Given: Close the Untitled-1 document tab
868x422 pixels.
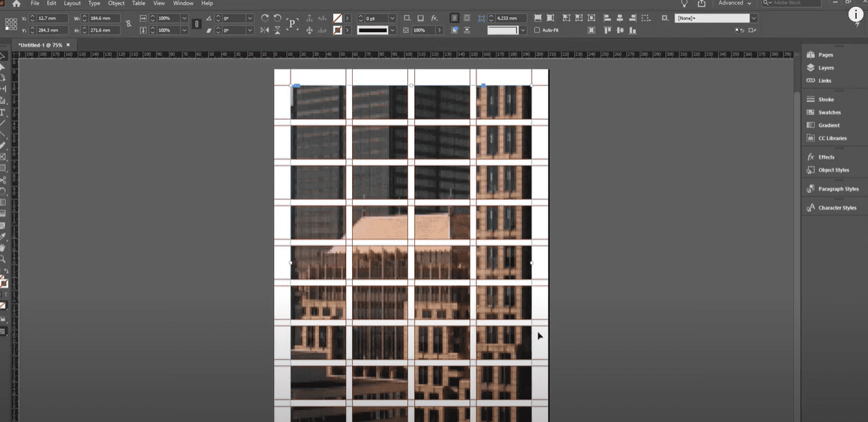Looking at the screenshot, I should click(68, 45).
